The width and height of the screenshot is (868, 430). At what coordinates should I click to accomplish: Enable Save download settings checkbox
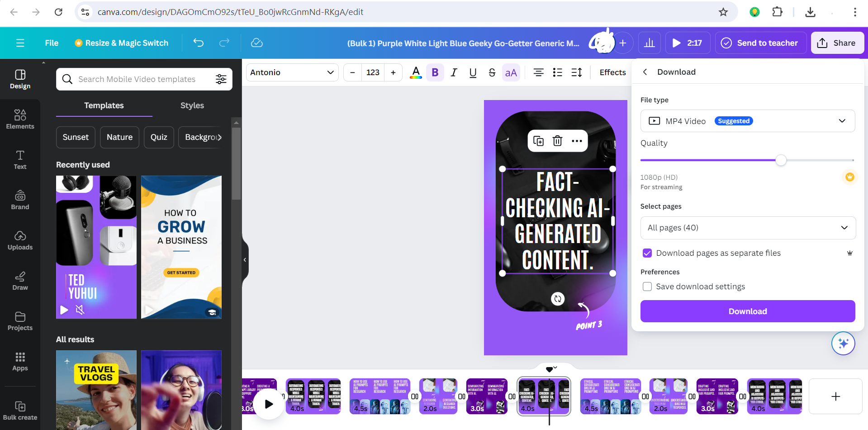tap(647, 287)
